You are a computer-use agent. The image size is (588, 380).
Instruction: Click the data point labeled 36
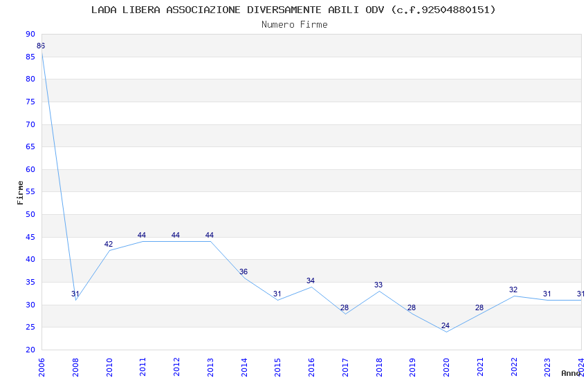(244, 277)
